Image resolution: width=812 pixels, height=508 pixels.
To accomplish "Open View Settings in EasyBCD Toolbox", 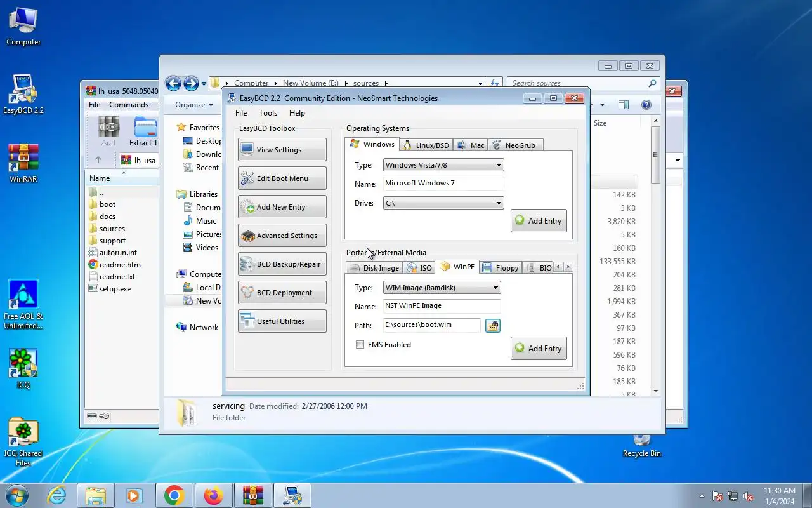I will pyautogui.click(x=282, y=150).
